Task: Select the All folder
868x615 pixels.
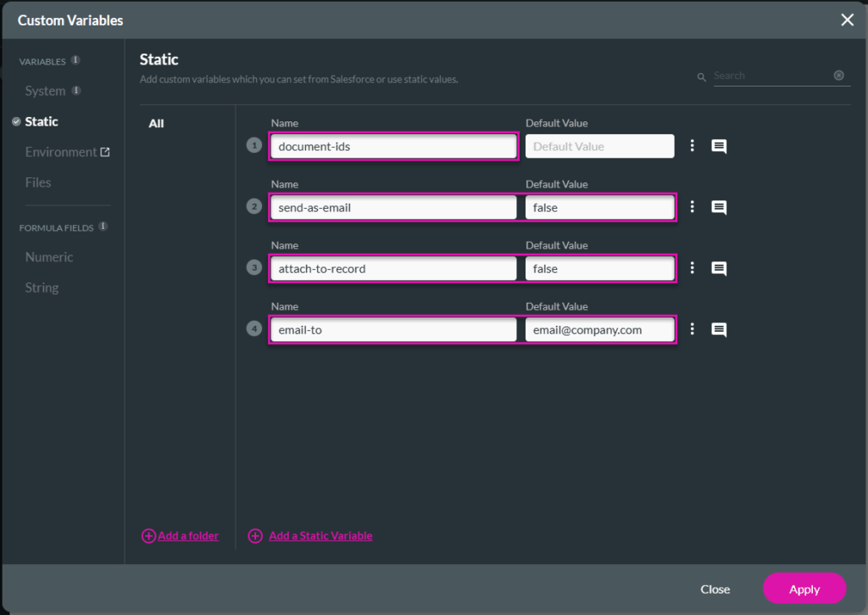Action: (x=156, y=123)
